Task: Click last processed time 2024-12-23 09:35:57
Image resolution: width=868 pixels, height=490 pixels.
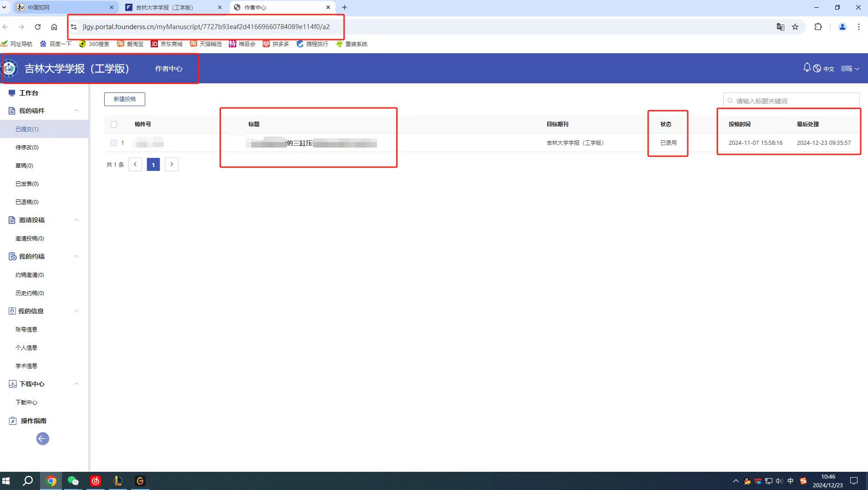Action: (x=824, y=143)
